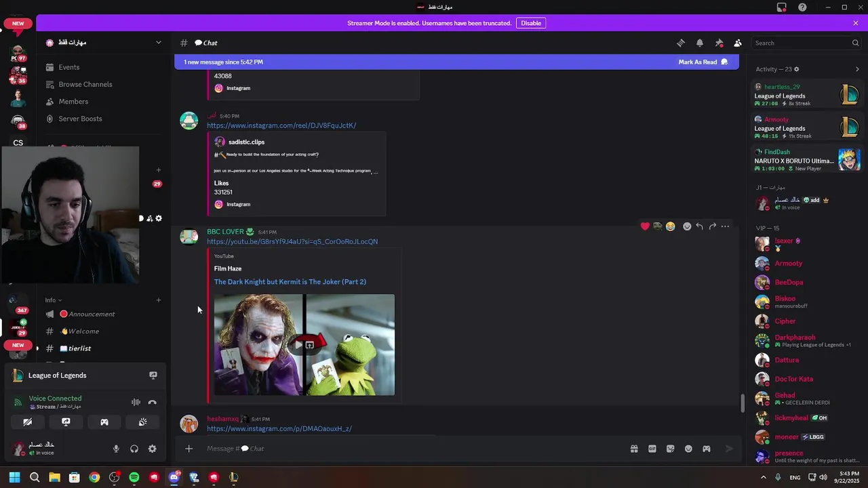Turn on camera in voice controls
The image size is (868, 488).
click(x=28, y=422)
